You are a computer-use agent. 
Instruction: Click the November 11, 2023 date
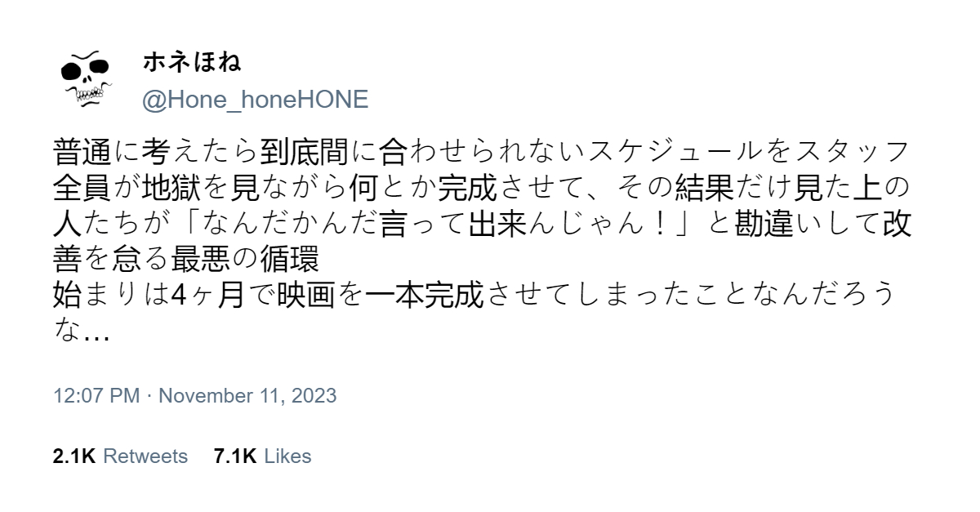click(247, 396)
